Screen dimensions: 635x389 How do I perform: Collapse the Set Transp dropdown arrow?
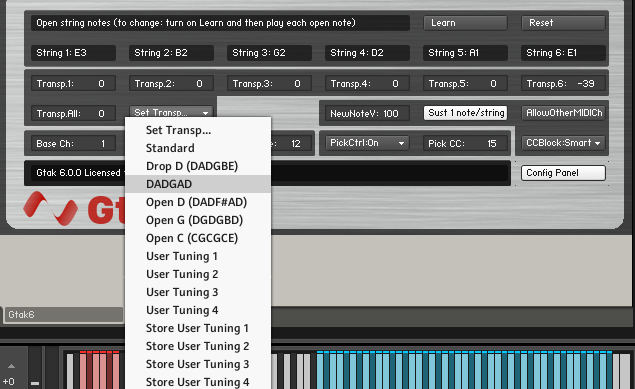click(205, 113)
